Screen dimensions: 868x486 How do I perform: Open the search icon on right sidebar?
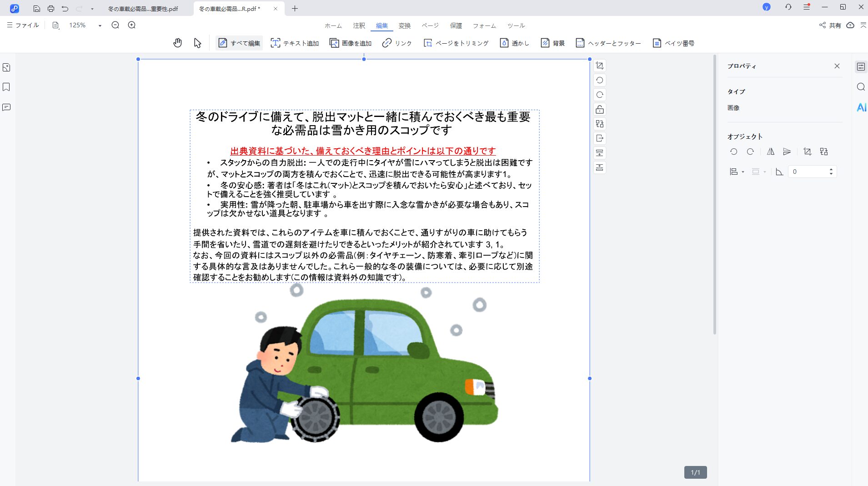861,87
